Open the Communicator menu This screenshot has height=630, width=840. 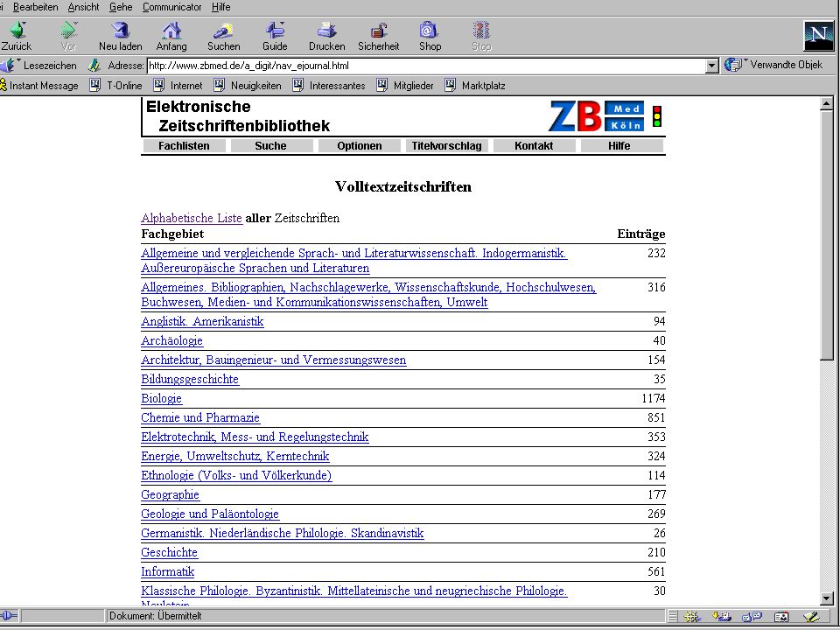172,7
